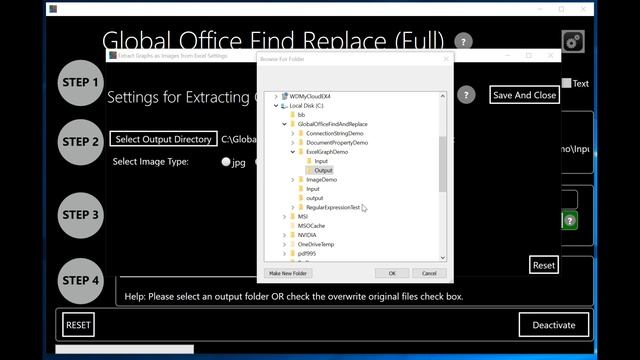Image resolution: width=640 pixels, height=360 pixels.
Task: Expand the NVIDIA folder arrow
Action: 284,235
